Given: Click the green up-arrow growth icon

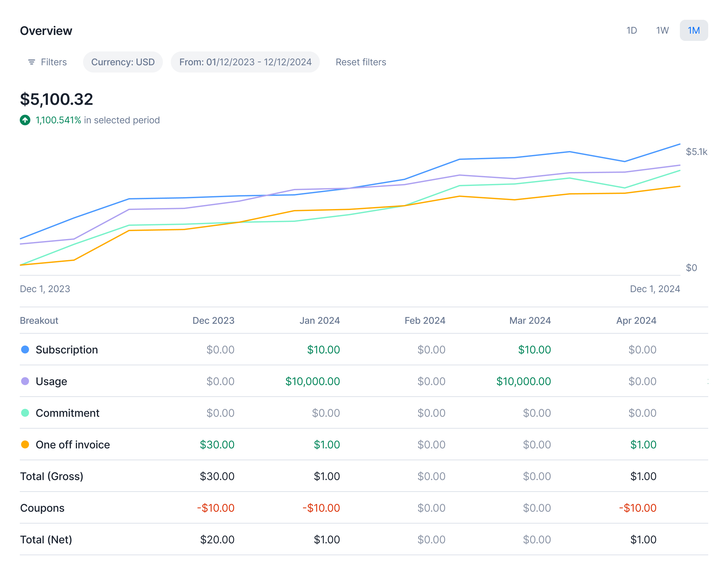Looking at the screenshot, I should pyautogui.click(x=25, y=120).
